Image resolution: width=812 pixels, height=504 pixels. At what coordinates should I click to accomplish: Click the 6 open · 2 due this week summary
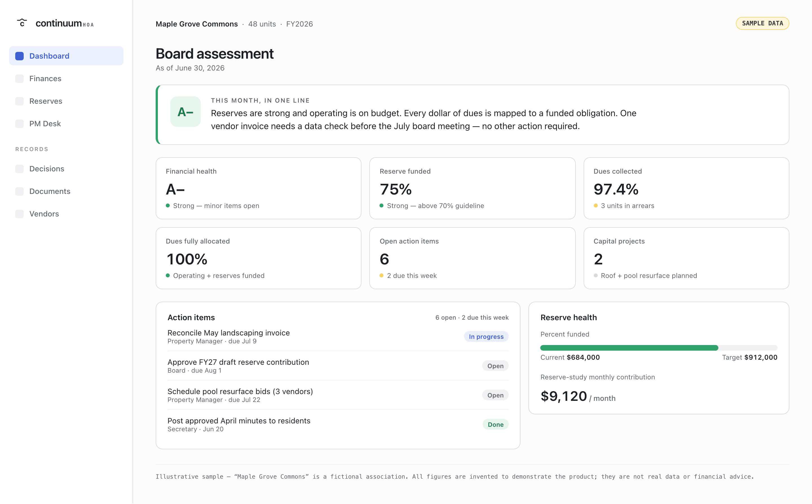(x=472, y=318)
